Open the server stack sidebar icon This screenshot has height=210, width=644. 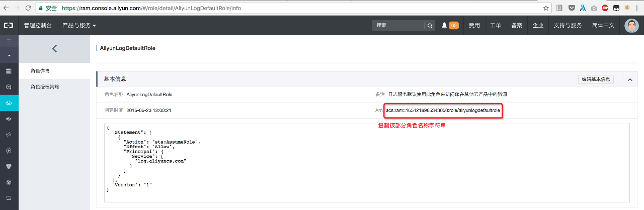[x=9, y=71]
